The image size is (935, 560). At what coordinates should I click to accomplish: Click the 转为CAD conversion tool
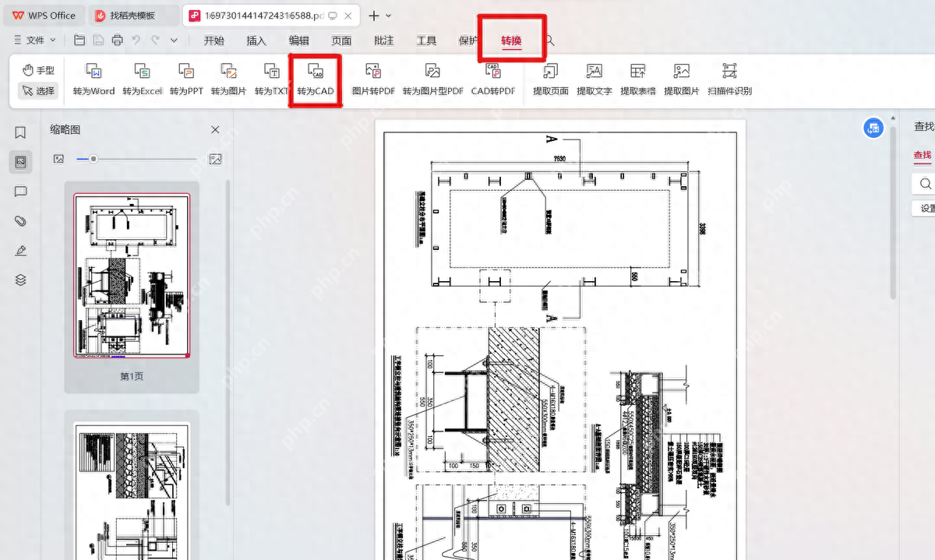(x=316, y=80)
